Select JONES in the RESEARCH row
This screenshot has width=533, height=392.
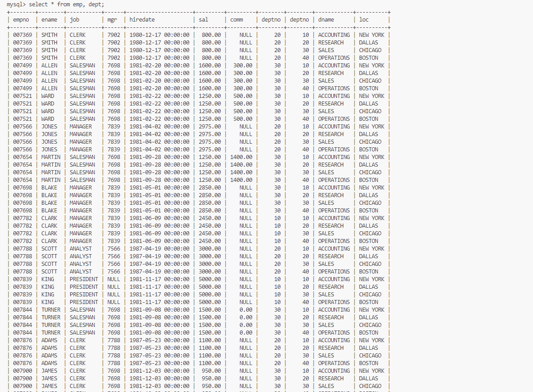click(49, 134)
